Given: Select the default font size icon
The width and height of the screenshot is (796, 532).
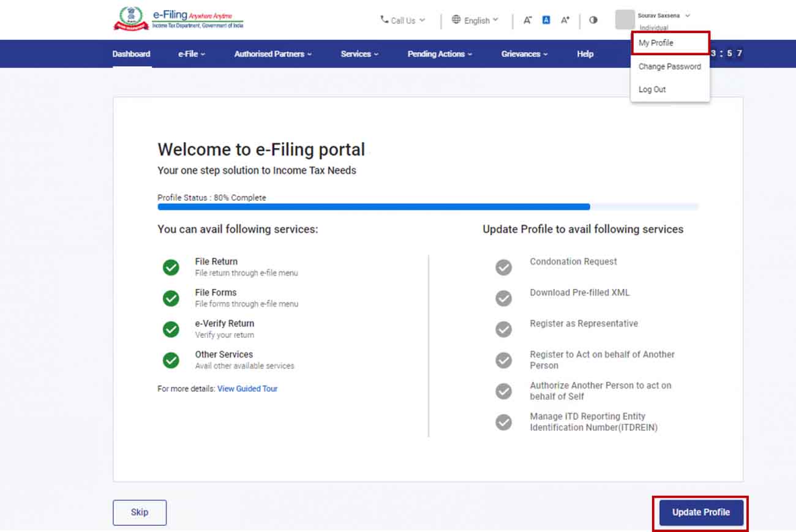Looking at the screenshot, I should pos(546,20).
